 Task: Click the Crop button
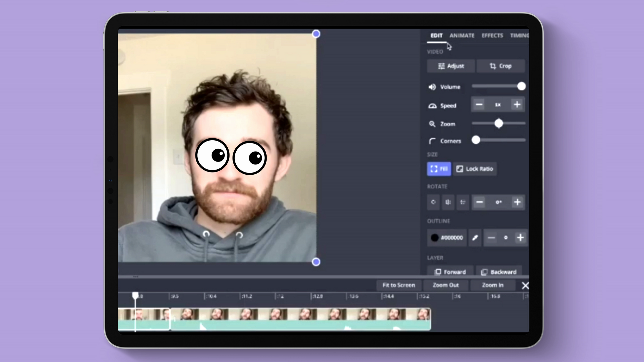[500, 66]
